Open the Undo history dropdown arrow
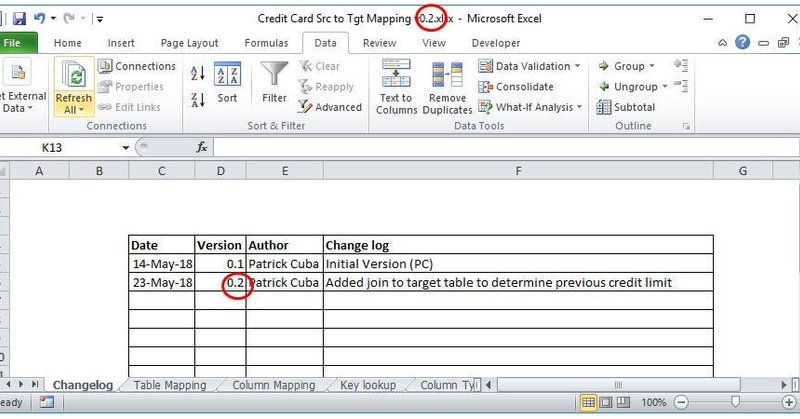Screen dimensions: 800x419 [x=53, y=19]
